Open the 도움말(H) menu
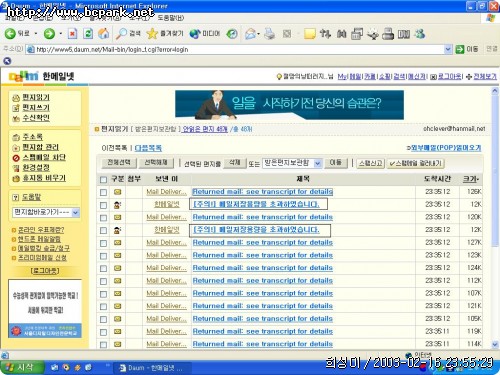Screen dimensions: 500x375 click(170, 18)
